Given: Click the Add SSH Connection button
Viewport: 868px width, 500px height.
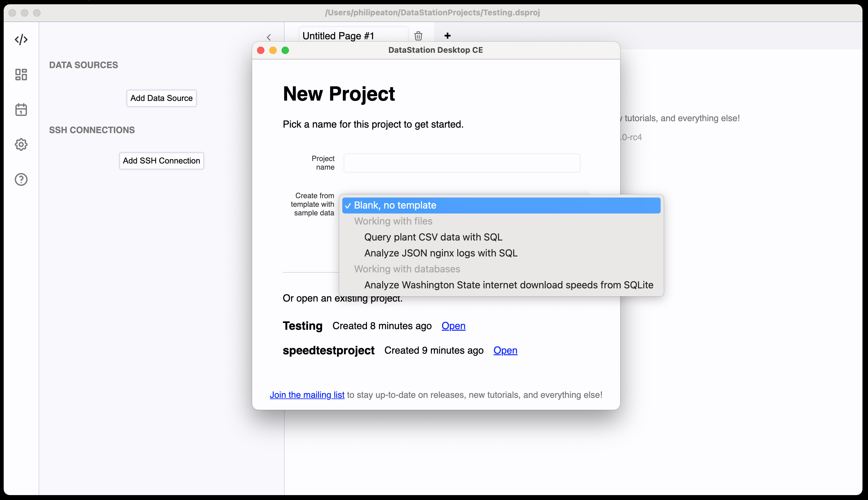Looking at the screenshot, I should (x=161, y=161).
